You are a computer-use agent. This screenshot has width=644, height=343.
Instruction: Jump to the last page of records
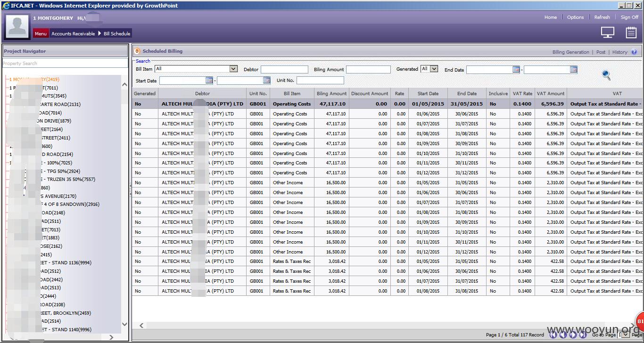[x=583, y=335]
